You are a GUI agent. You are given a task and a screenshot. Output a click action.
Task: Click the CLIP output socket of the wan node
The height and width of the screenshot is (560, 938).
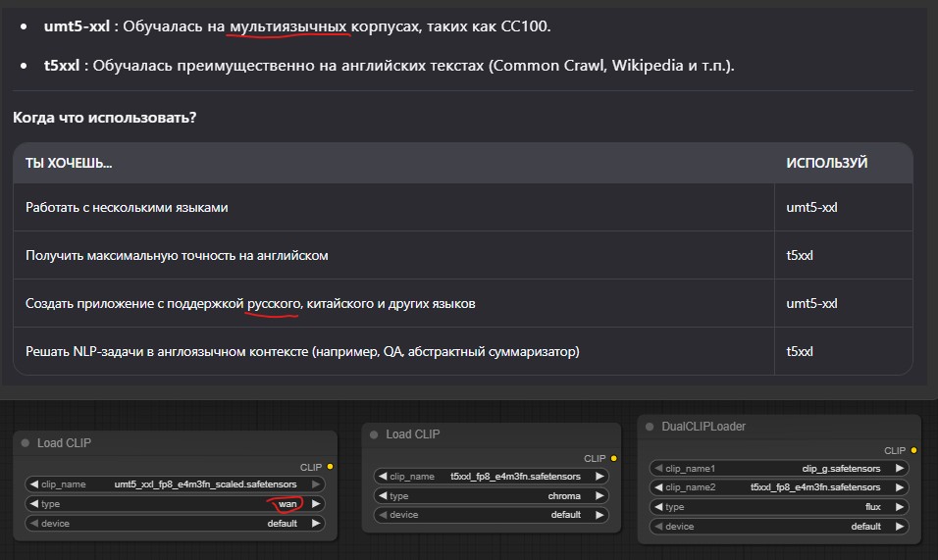coord(330,467)
